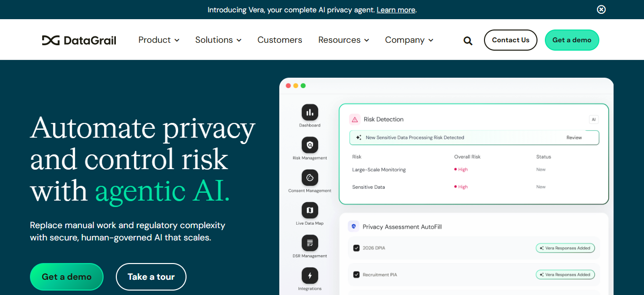Expand the Solutions dropdown

coord(218,40)
